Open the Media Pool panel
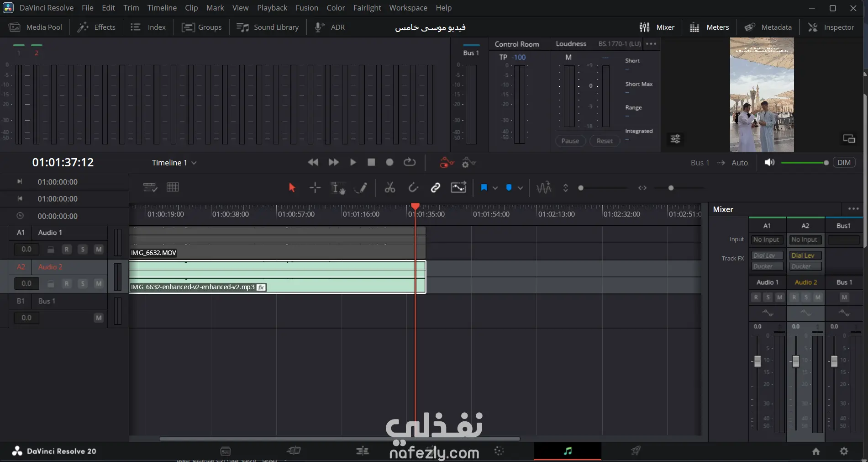Image resolution: width=868 pixels, height=462 pixels. (36, 27)
